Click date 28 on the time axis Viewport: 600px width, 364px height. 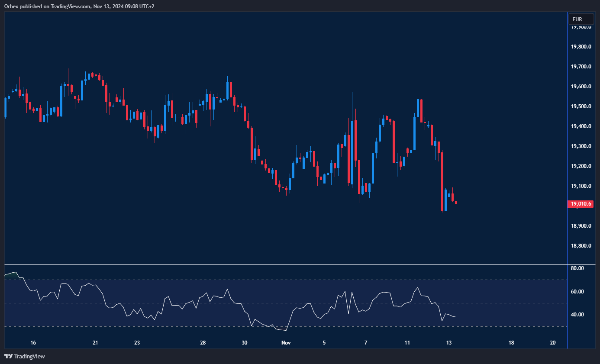pyautogui.click(x=203, y=343)
